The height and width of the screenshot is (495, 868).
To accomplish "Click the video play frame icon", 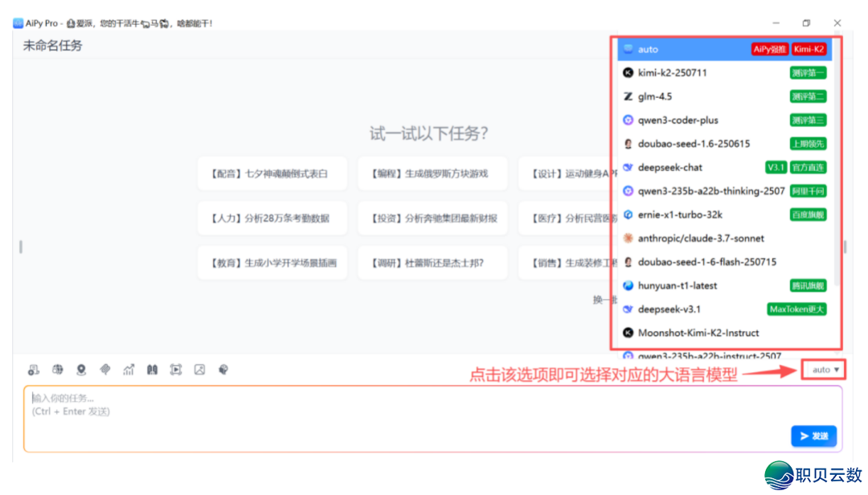I will point(176,370).
